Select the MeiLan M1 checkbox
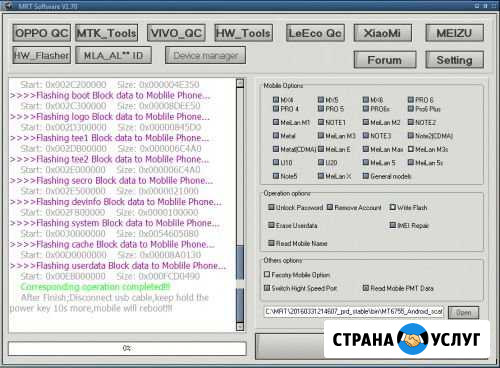This screenshot has width=500, height=368. 276,122
